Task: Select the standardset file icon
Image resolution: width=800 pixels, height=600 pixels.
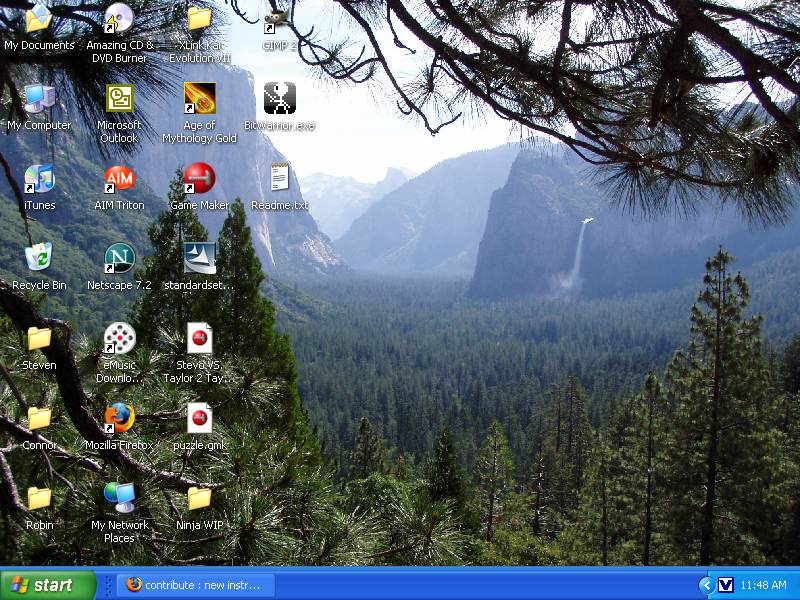Action: (199, 258)
